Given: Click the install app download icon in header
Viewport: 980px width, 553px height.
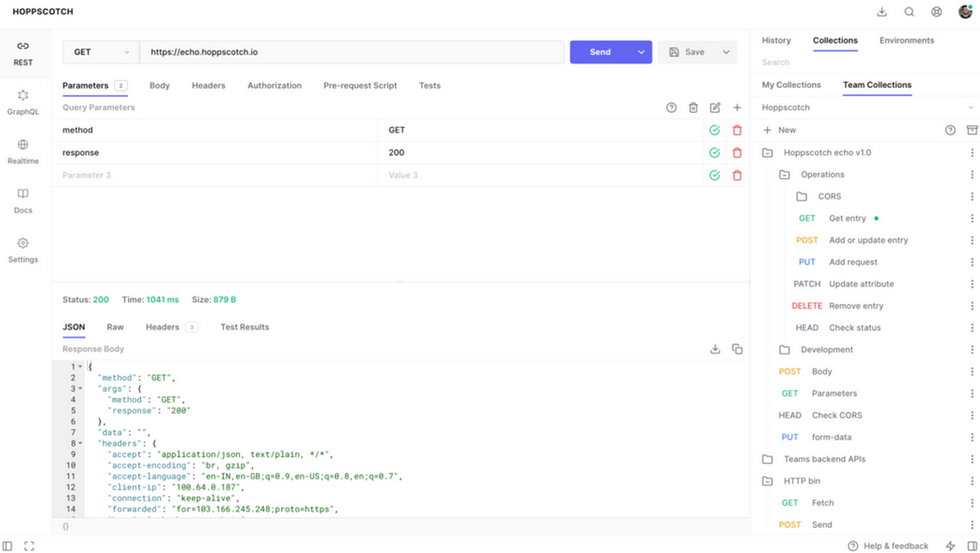Looking at the screenshot, I should [x=882, y=12].
